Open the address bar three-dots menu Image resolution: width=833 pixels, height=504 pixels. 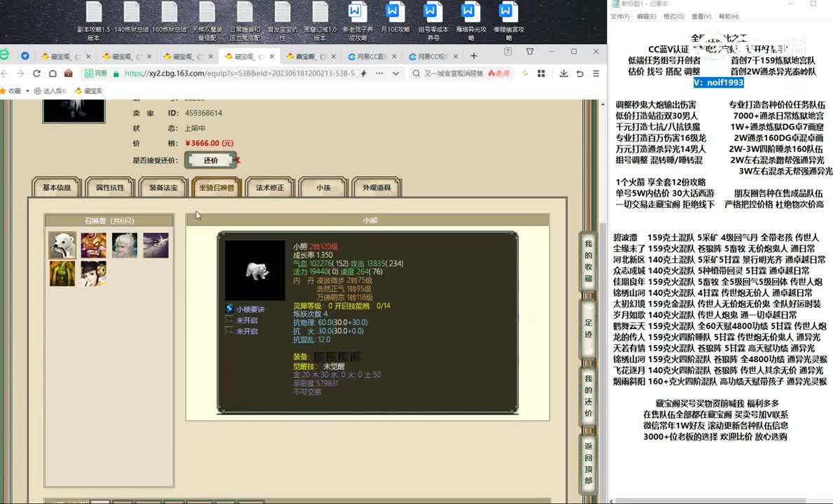coord(379,73)
